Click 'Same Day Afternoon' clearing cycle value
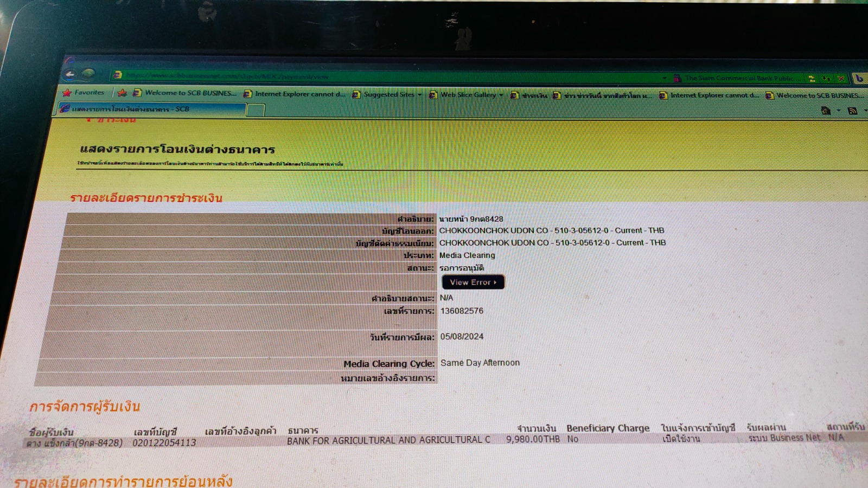This screenshot has height=488, width=868. pyautogui.click(x=480, y=363)
